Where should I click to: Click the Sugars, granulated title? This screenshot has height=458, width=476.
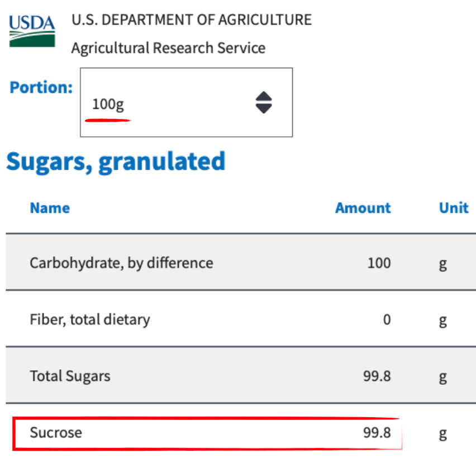(116, 162)
